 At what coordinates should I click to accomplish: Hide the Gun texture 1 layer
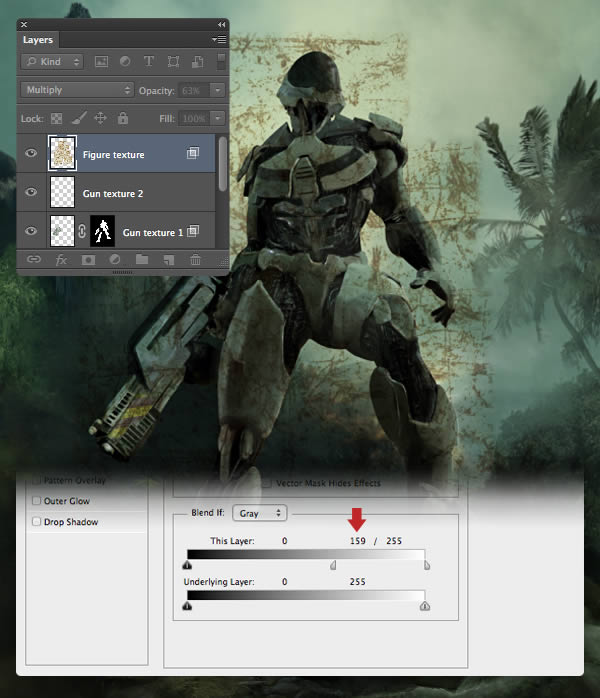[31, 231]
